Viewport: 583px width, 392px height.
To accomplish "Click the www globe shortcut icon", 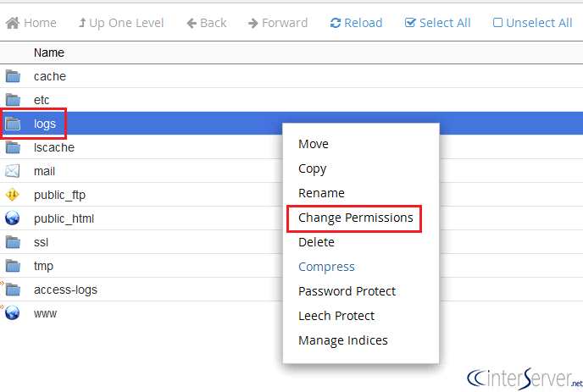I will click(12, 313).
